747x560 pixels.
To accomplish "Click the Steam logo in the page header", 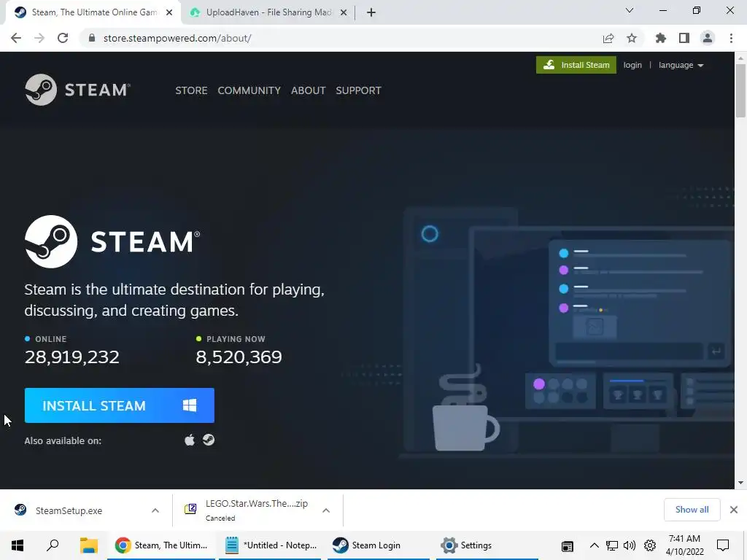I will click(x=77, y=90).
